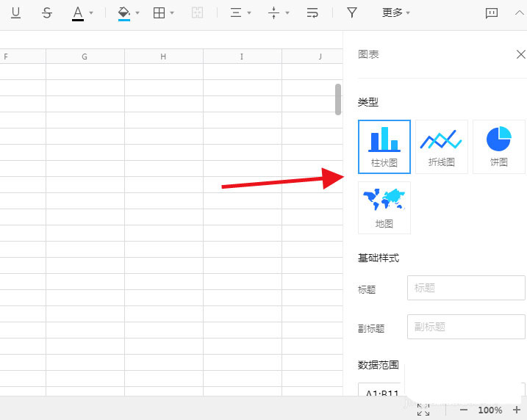Click the 标题 title input field
527x420 pixels.
point(466,288)
